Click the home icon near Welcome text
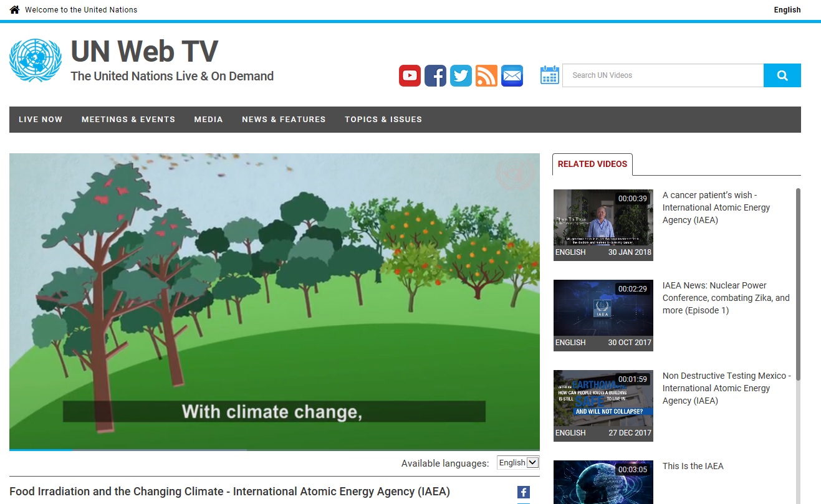 pyautogui.click(x=14, y=9)
